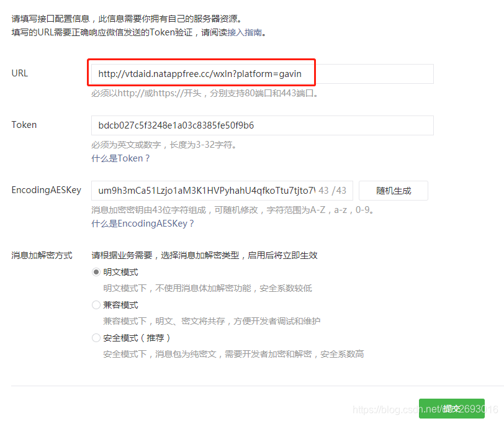Click the hint 必须以http://或https://开头
Image resolution: width=504 pixels, height=421 pixels.
click(x=146, y=93)
